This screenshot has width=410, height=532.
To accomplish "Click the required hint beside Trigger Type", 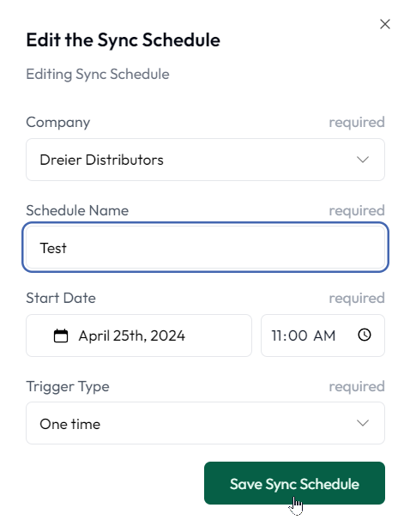I will click(x=357, y=387).
